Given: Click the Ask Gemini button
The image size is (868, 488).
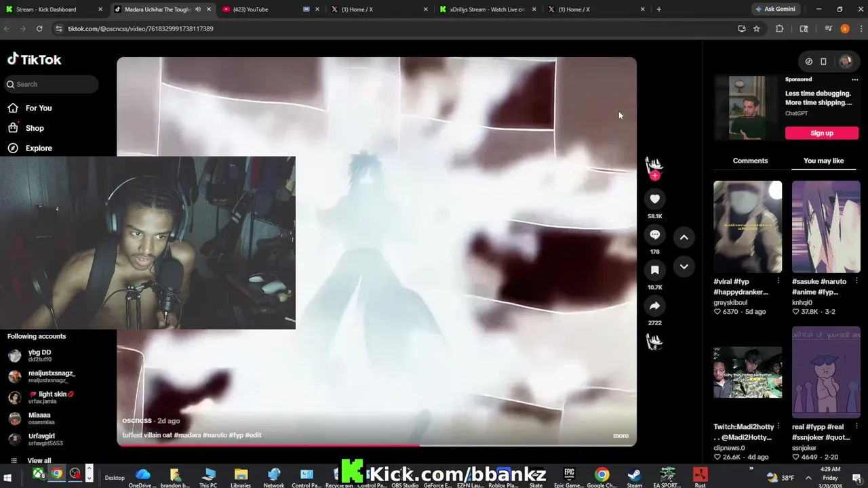Looking at the screenshot, I should (777, 9).
